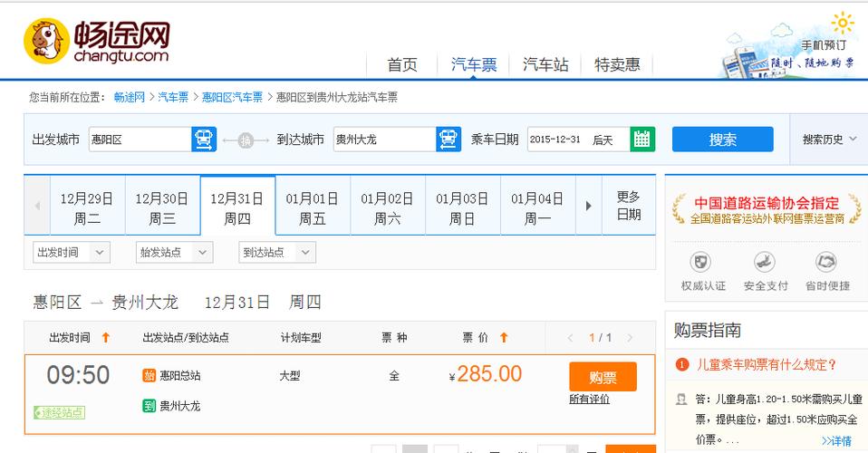
Task: Go to next results page arrow
Action: pyautogui.click(x=630, y=338)
